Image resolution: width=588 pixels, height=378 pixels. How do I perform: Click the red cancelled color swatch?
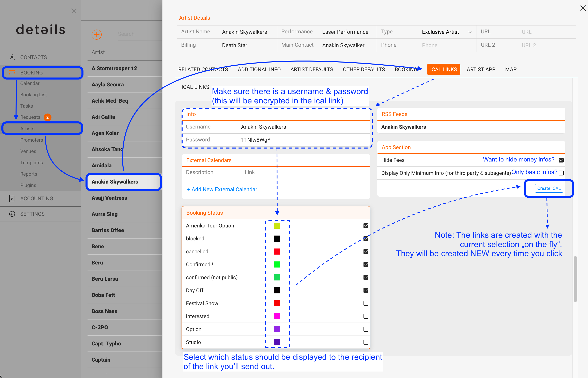pyautogui.click(x=277, y=251)
